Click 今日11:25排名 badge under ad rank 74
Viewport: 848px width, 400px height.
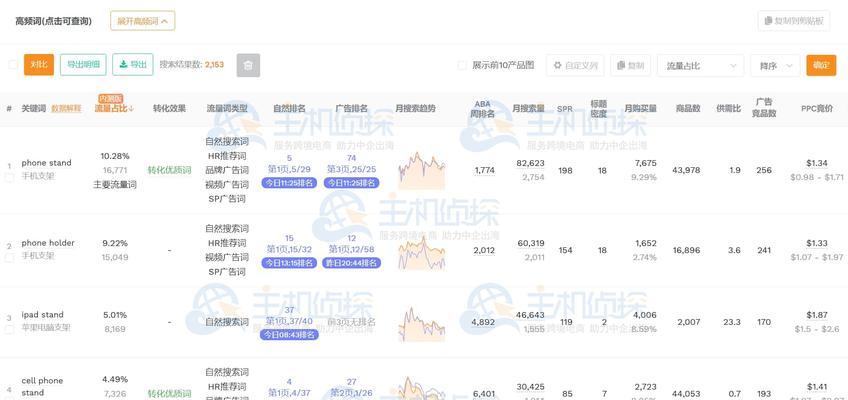pos(352,183)
